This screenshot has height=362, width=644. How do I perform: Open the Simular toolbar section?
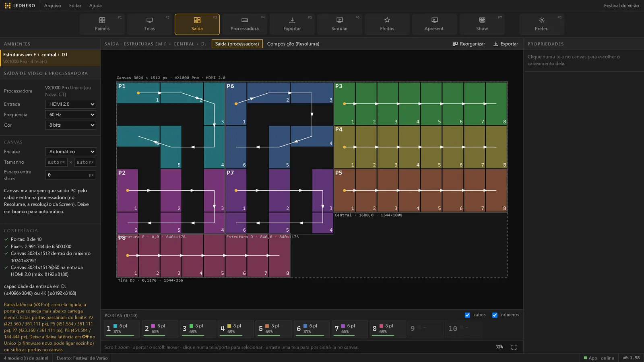(340, 24)
